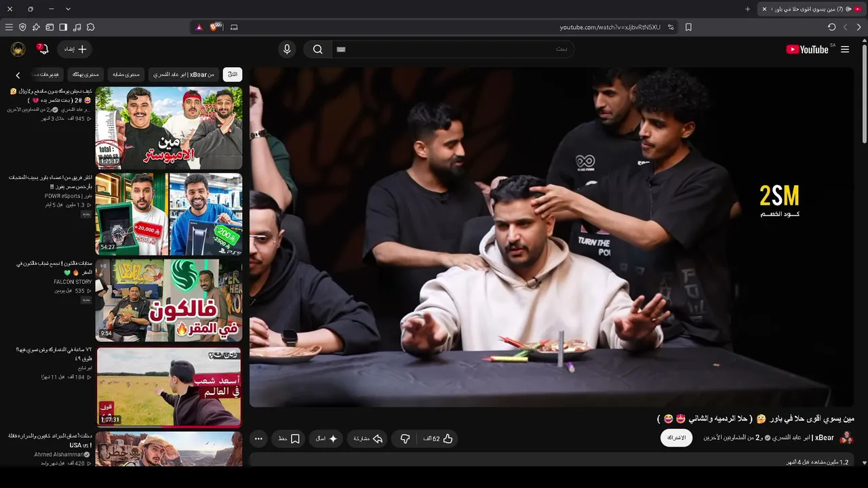Go to YouTube home via the logo
868x488 pixels.
[807, 49]
